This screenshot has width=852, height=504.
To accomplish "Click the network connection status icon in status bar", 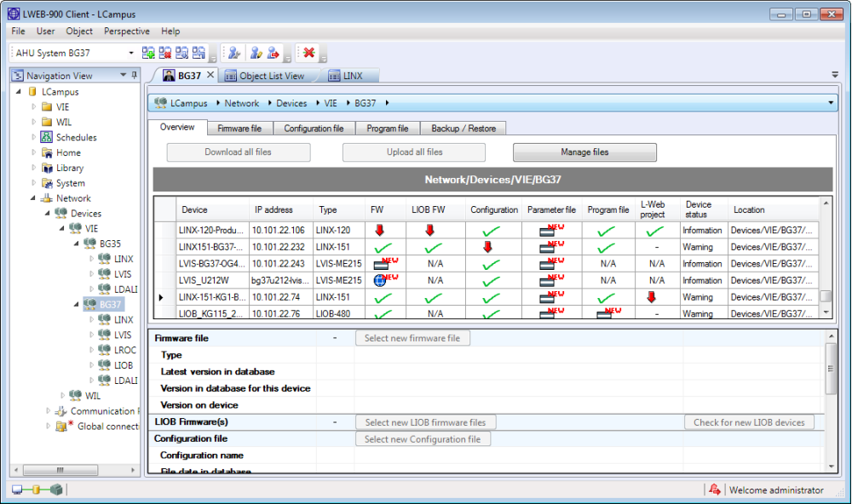I will [37, 490].
